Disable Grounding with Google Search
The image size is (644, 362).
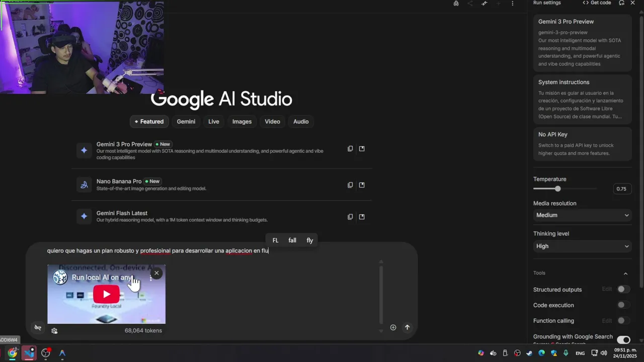tap(623, 340)
